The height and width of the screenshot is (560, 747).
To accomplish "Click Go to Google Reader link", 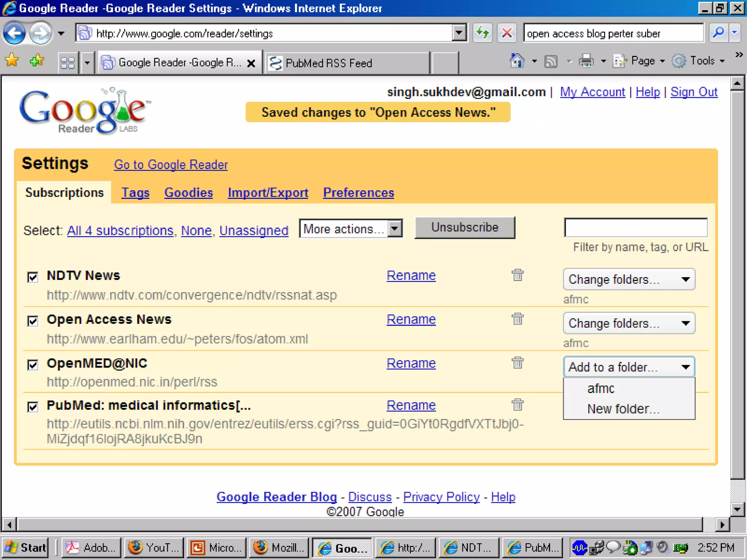I will coord(171,165).
